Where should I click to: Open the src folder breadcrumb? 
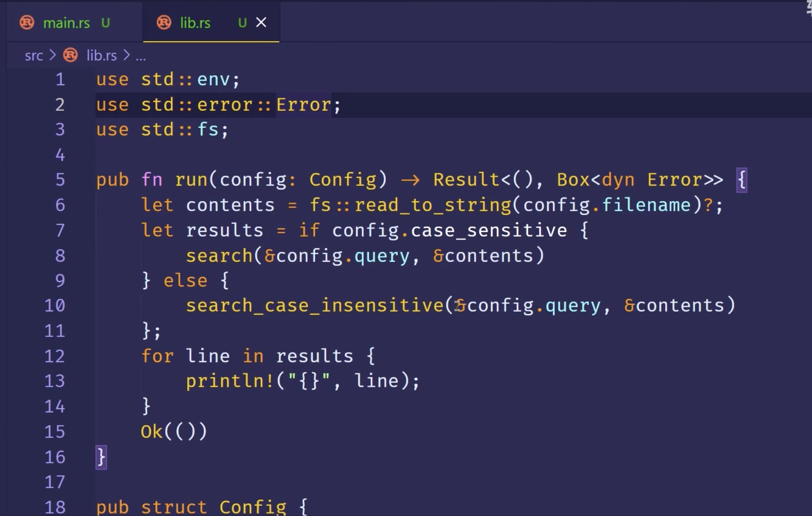pyautogui.click(x=34, y=56)
